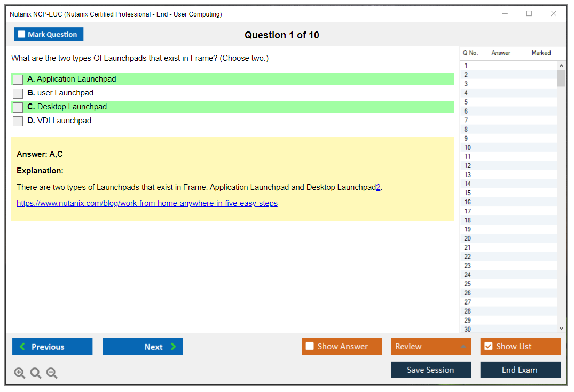574x392 pixels.
Task: Open the nutanix.com blog link
Action: (x=147, y=203)
